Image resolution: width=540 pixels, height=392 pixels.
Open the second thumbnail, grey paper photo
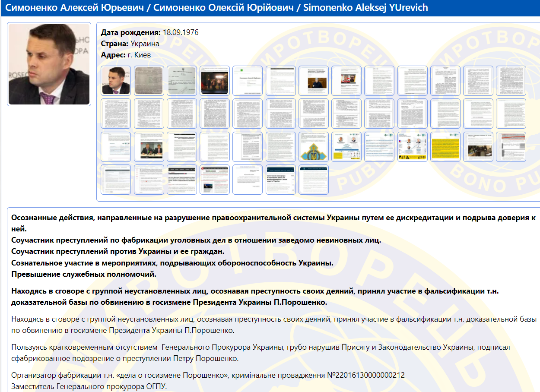point(149,81)
